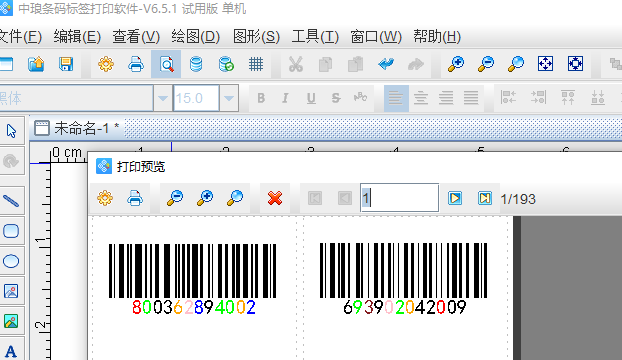Go to next page in preview
The image size is (622, 360).
click(455, 198)
